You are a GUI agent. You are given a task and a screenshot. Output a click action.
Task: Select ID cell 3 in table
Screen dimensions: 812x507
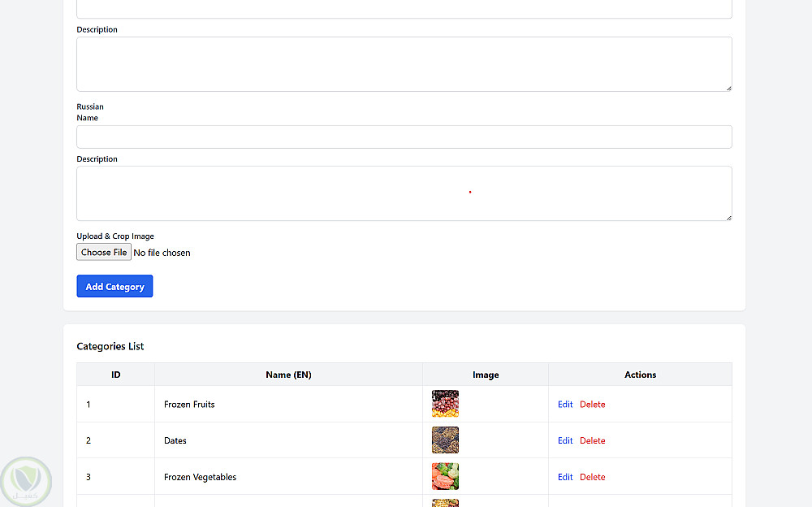point(115,477)
